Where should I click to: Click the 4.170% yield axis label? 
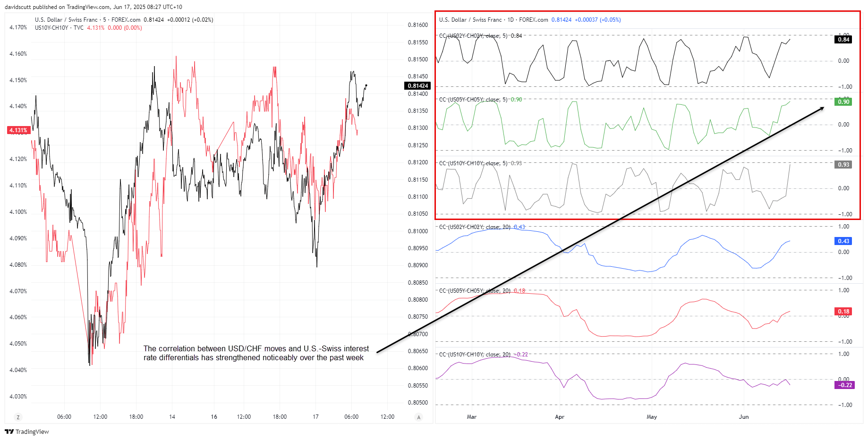point(18,27)
